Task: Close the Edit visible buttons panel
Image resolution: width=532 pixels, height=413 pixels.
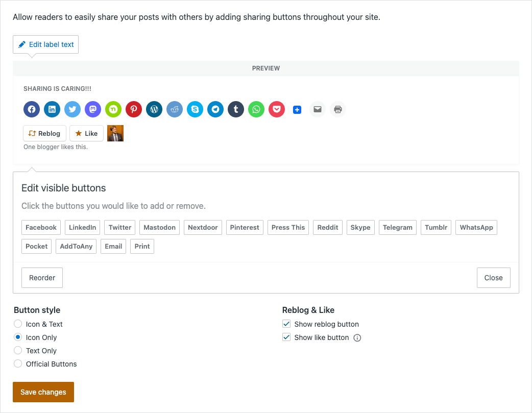Action: pyautogui.click(x=493, y=278)
